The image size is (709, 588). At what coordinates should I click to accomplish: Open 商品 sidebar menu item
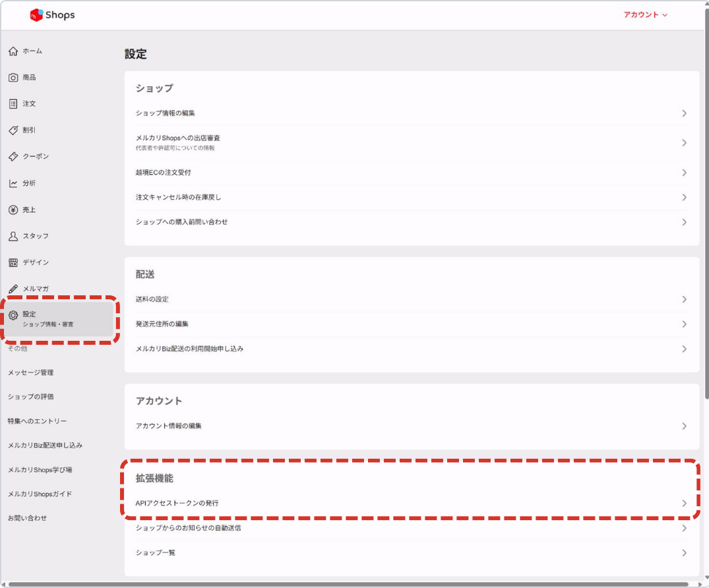[30, 77]
